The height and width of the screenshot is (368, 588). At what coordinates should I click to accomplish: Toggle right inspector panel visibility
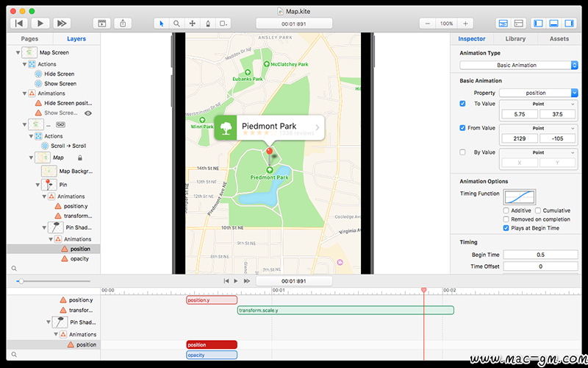pos(569,24)
